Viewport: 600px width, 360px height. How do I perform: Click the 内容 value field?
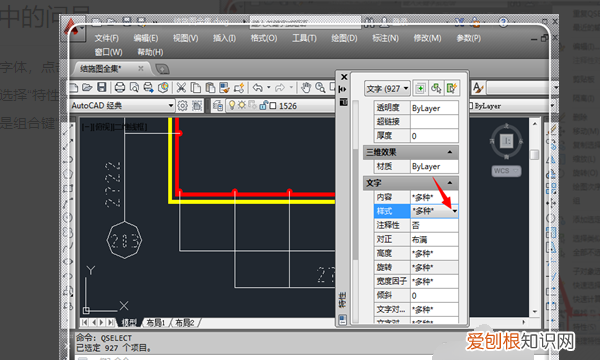pos(434,197)
